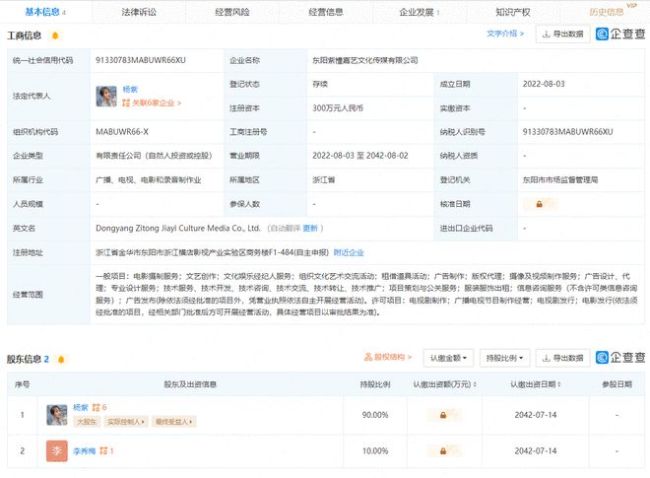Switch to the 知识产权 tab

[x=513, y=12]
